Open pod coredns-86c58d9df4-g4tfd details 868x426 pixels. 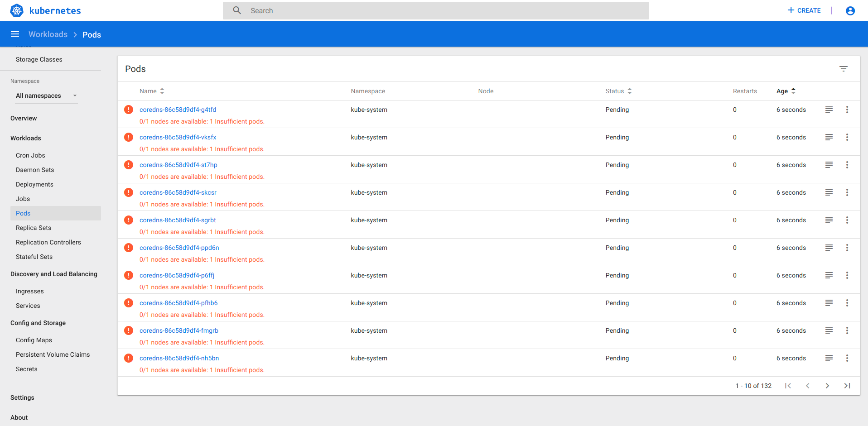click(x=178, y=110)
